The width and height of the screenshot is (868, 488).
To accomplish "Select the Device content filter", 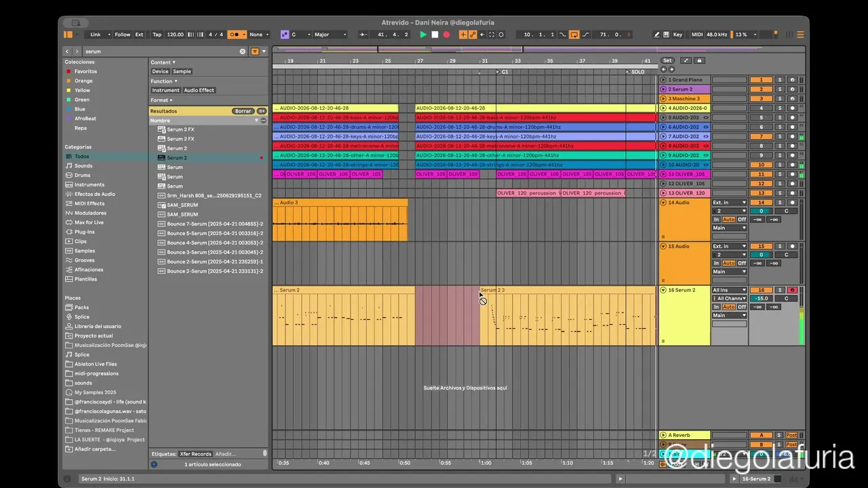I will 160,71.
